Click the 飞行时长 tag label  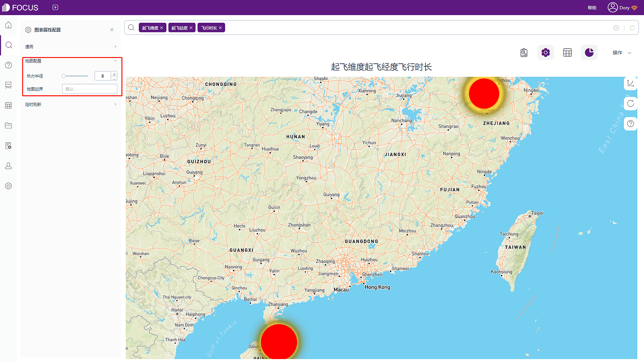click(209, 28)
